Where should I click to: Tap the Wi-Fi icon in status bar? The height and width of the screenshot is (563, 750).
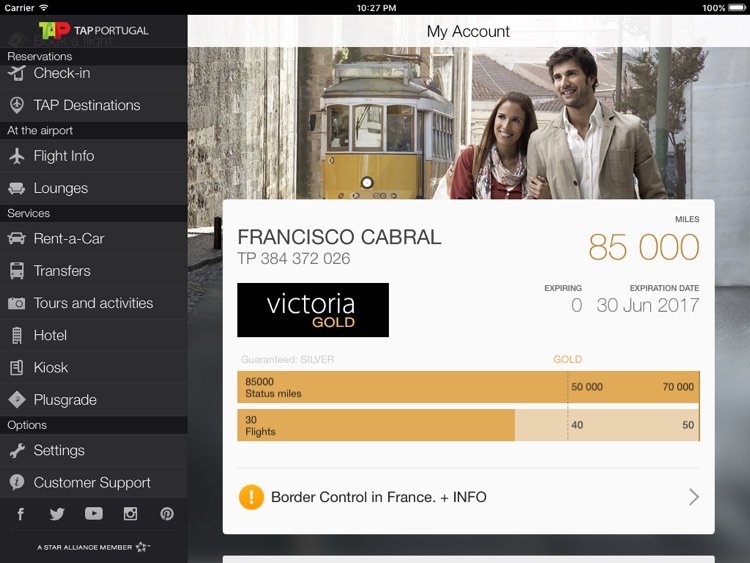44,8
